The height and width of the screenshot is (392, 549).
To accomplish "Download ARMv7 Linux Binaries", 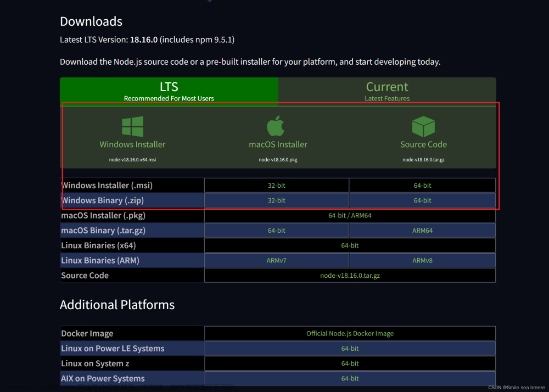I will pyautogui.click(x=277, y=261).
